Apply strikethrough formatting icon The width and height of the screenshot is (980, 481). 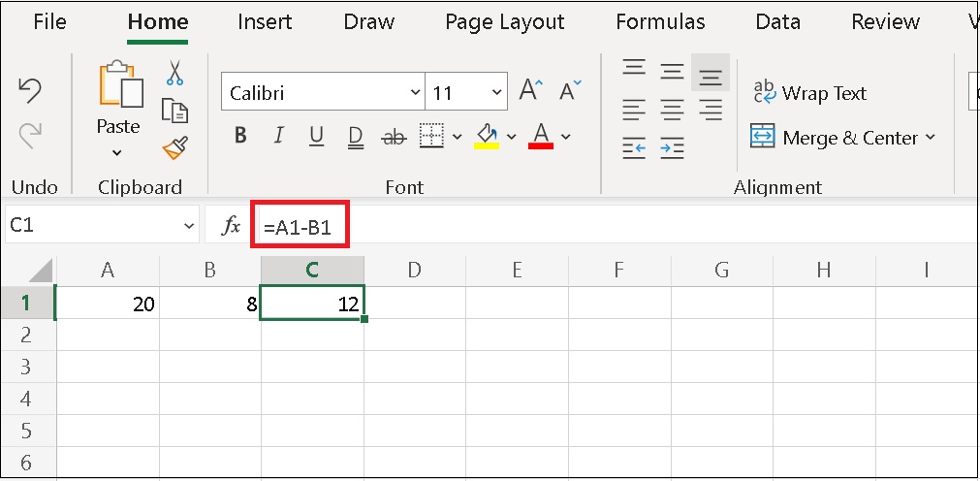[394, 137]
